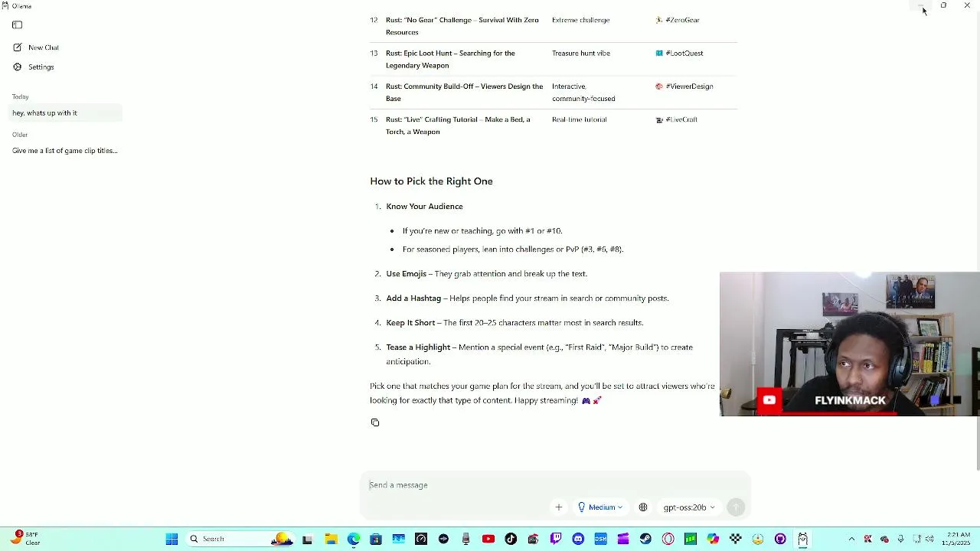Click the #ZeroGear hashtag text
This screenshot has height=551, width=980.
tap(682, 20)
